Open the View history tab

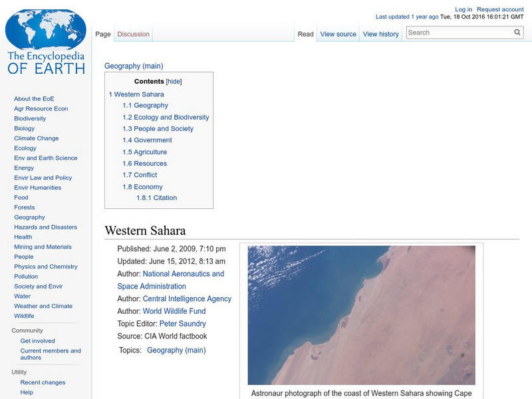[x=381, y=33]
